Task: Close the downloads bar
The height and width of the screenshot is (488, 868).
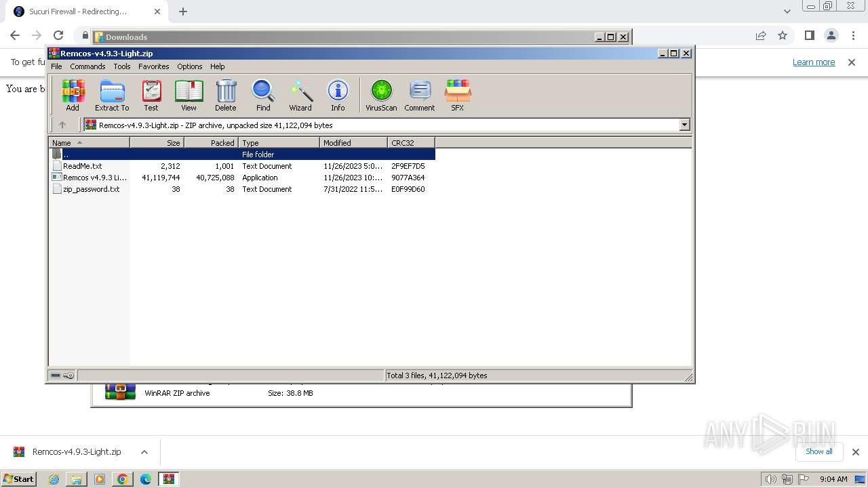Action: coord(856,452)
